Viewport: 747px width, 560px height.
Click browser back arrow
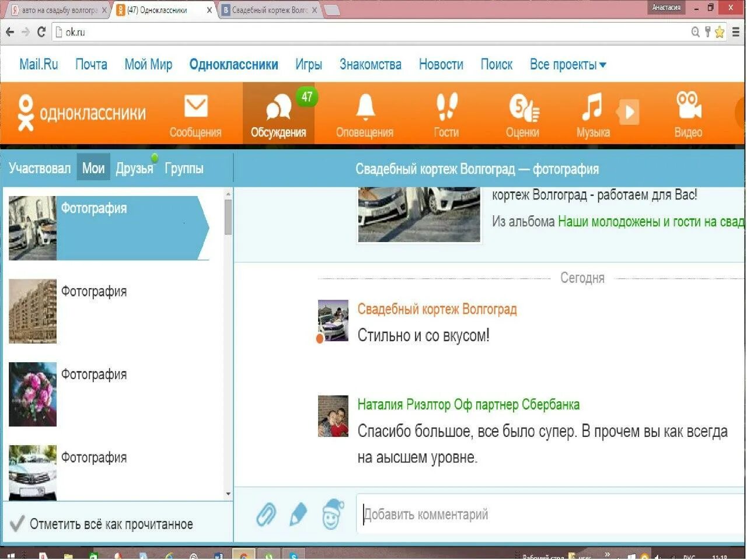click(x=10, y=32)
